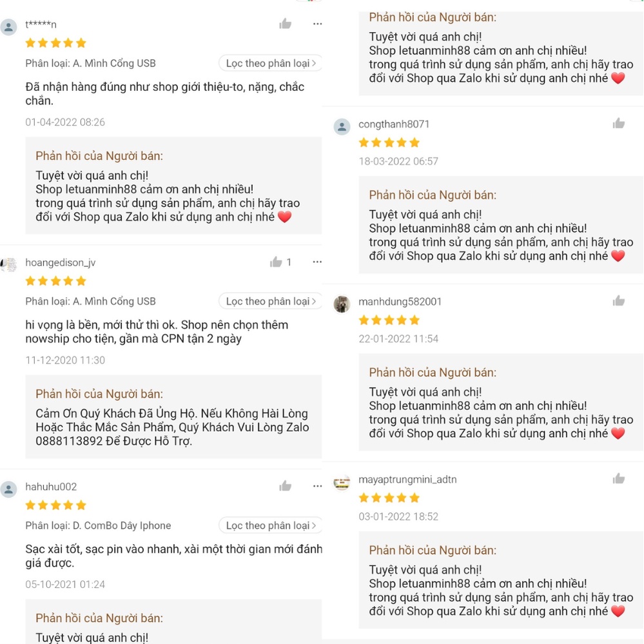Filter by variant on hahuhu002's review

(270, 526)
